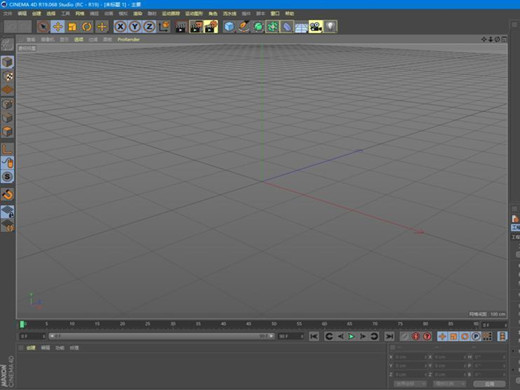Viewport: 520px width, 390px height.
Task: Add a Cube primitive object
Action: 229,27
